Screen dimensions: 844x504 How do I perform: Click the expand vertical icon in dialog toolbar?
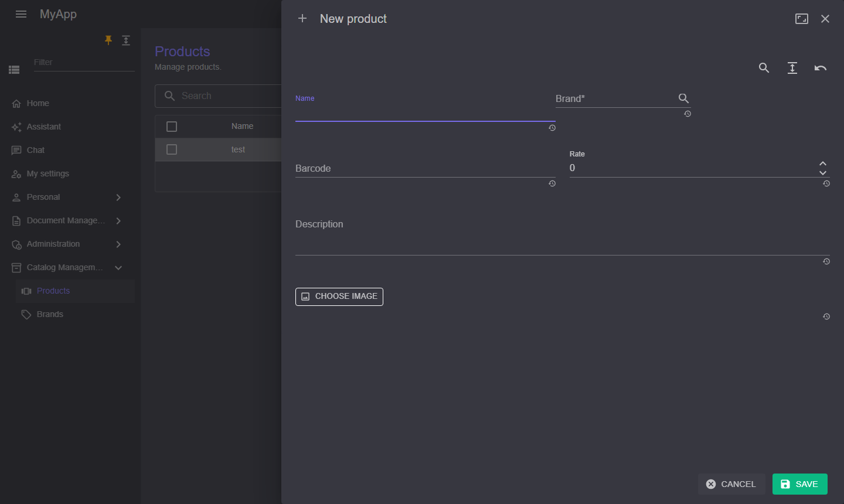pos(792,68)
